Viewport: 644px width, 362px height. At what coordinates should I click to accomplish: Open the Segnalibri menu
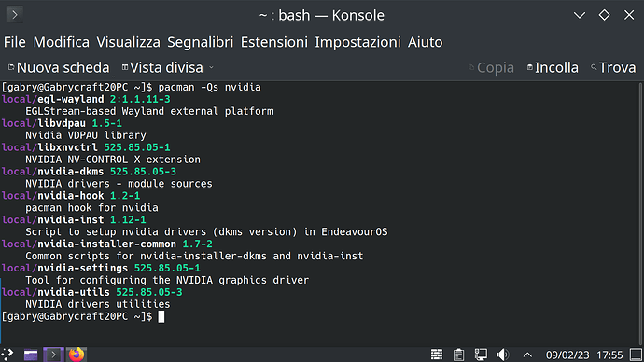pos(200,42)
